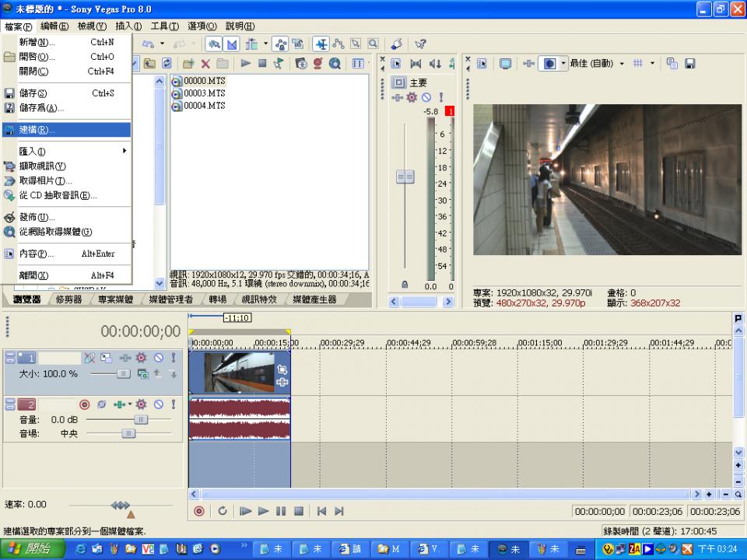
Task: Expand the 匯入 submenu arrow
Action: pyautogui.click(x=124, y=151)
